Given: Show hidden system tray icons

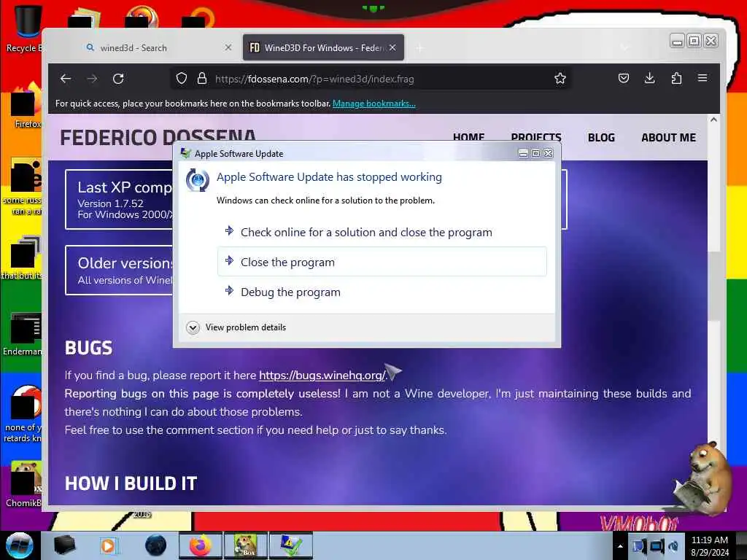Looking at the screenshot, I should 620,546.
